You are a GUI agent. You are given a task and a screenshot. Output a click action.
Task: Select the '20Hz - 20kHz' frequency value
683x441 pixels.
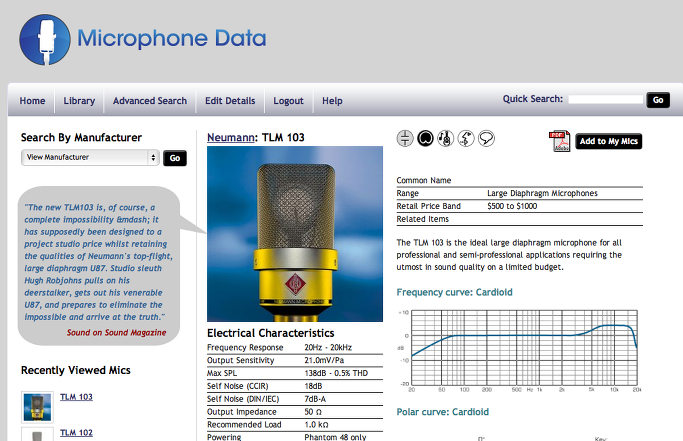(x=328, y=347)
